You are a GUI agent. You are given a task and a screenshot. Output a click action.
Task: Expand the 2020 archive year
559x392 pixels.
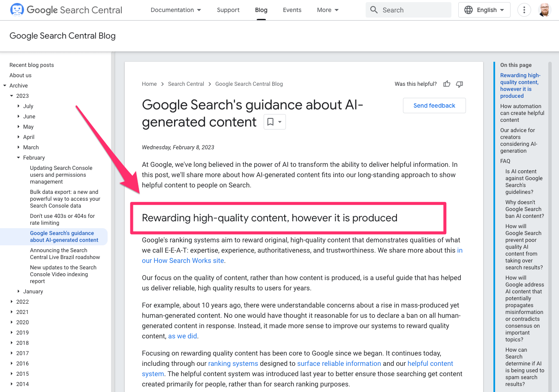pyautogui.click(x=12, y=323)
